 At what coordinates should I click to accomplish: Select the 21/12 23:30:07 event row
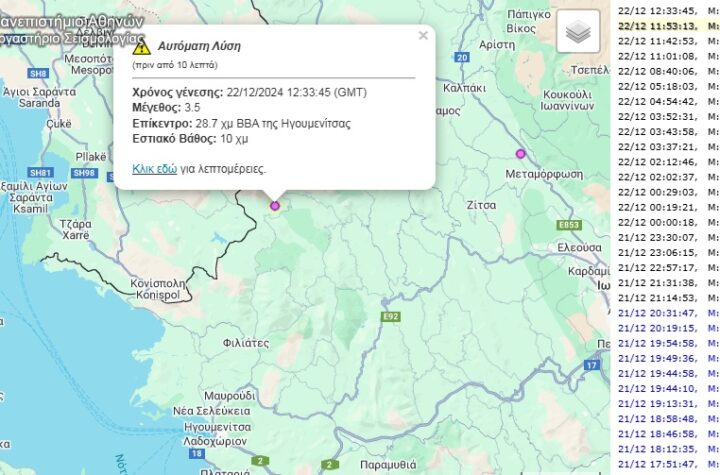(669, 238)
